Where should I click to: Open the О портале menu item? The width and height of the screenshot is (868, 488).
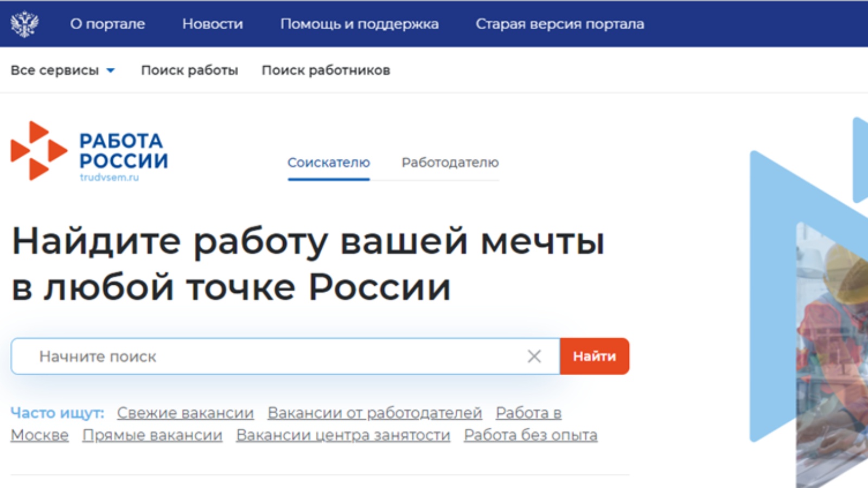click(107, 24)
